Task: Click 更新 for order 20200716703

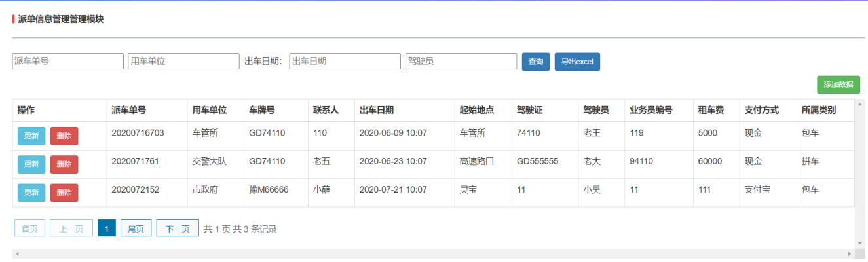Action: [x=31, y=136]
